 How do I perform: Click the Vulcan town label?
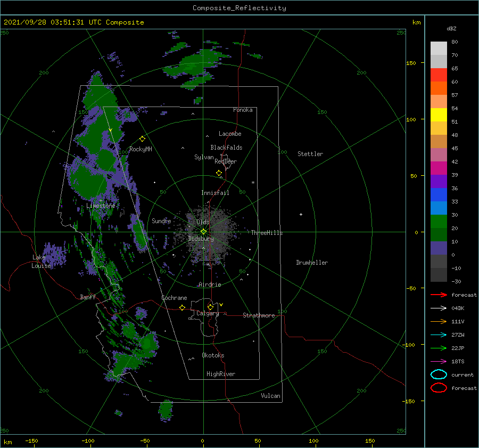[x=270, y=396]
